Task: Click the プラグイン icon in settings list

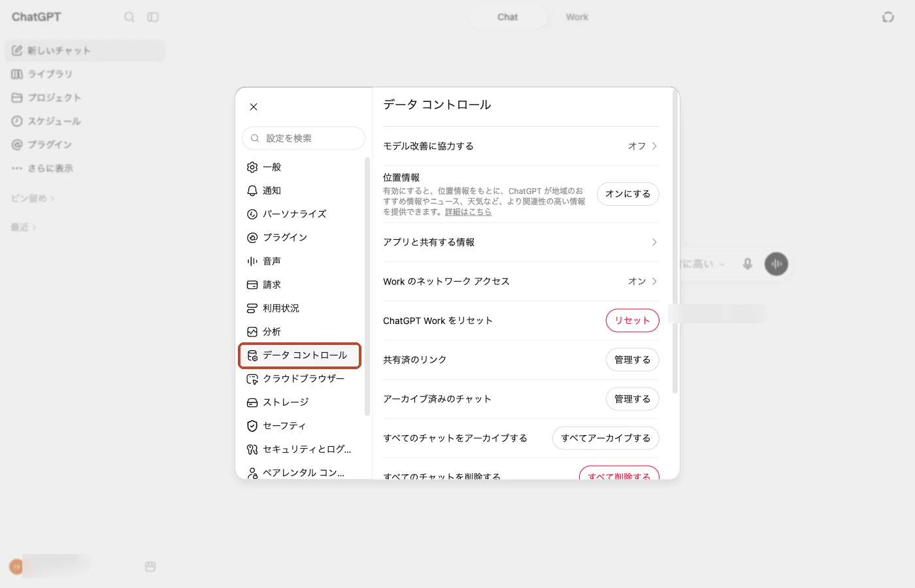Action: tap(252, 238)
